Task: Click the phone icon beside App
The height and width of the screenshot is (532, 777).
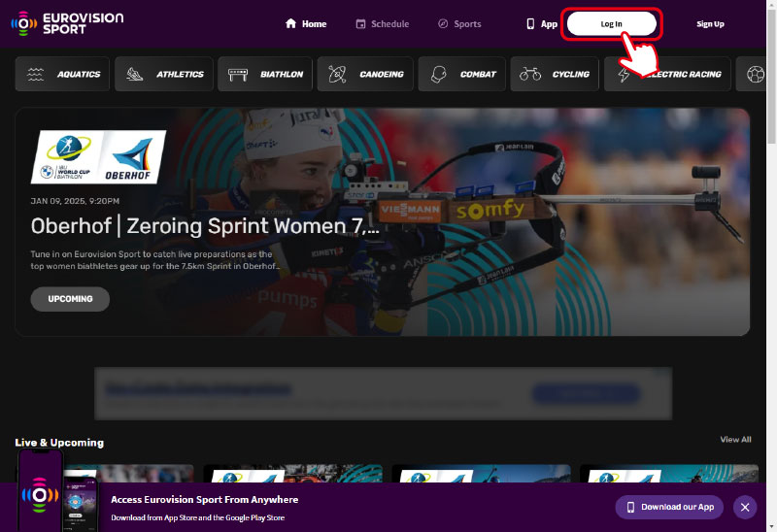Action: (x=530, y=23)
